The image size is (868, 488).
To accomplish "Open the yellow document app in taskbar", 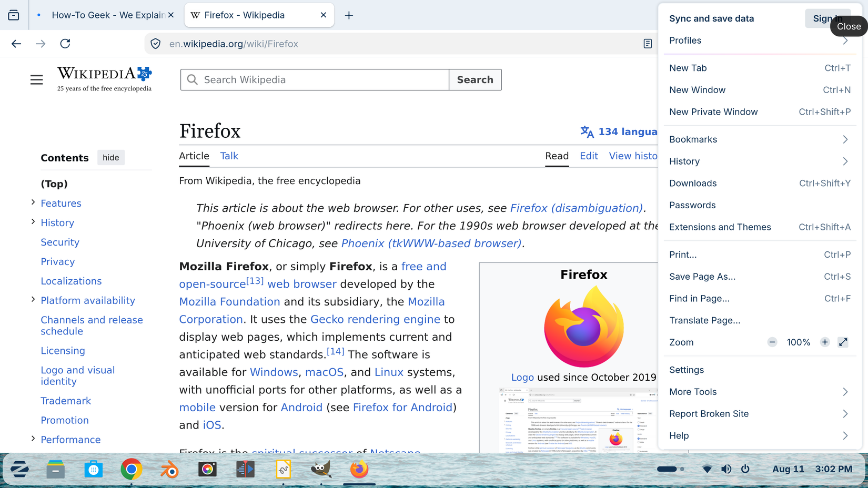I will 283,469.
